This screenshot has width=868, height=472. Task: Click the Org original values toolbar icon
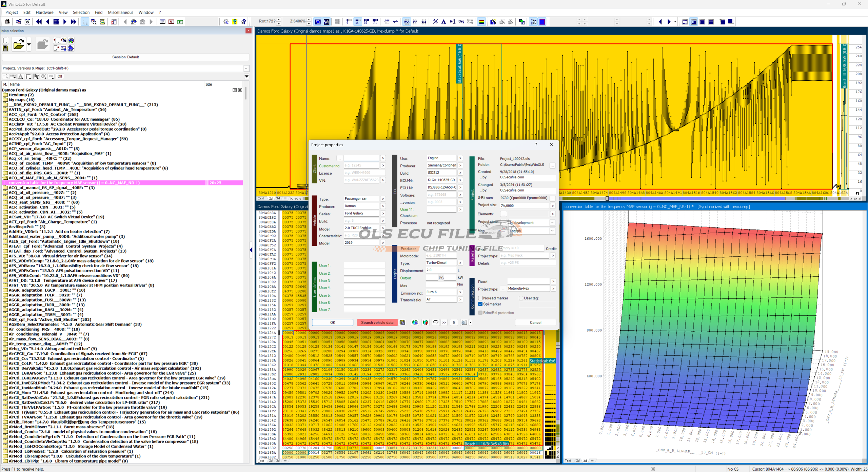461,22
